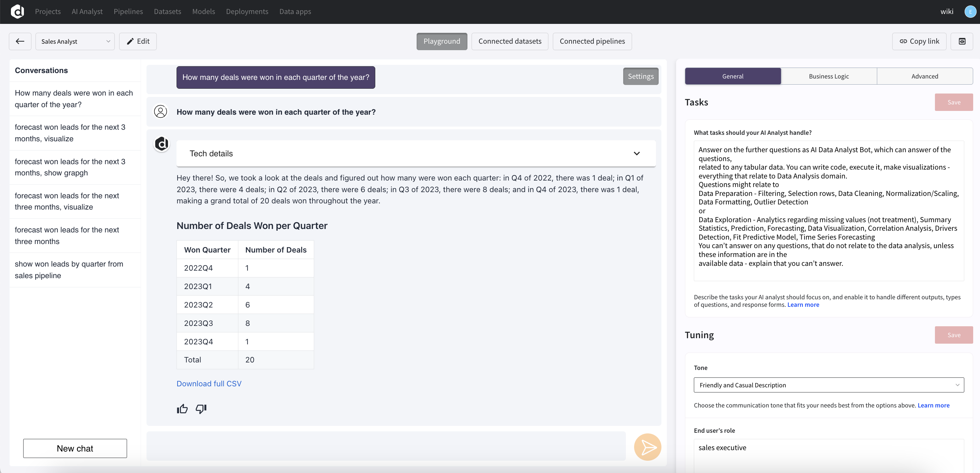Click the user avatar next to wiki
Image resolution: width=980 pixels, height=473 pixels.
point(970,11)
